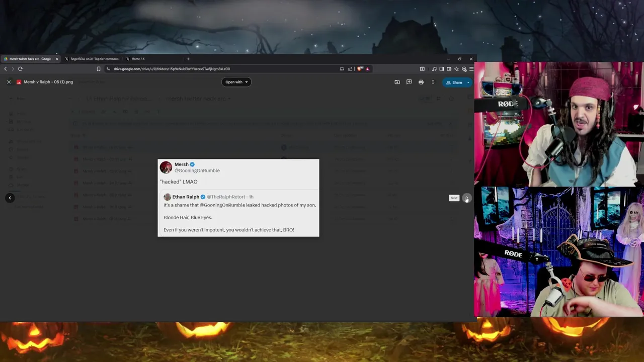Restore down the browser window
The image size is (644, 362).
(x=459, y=59)
